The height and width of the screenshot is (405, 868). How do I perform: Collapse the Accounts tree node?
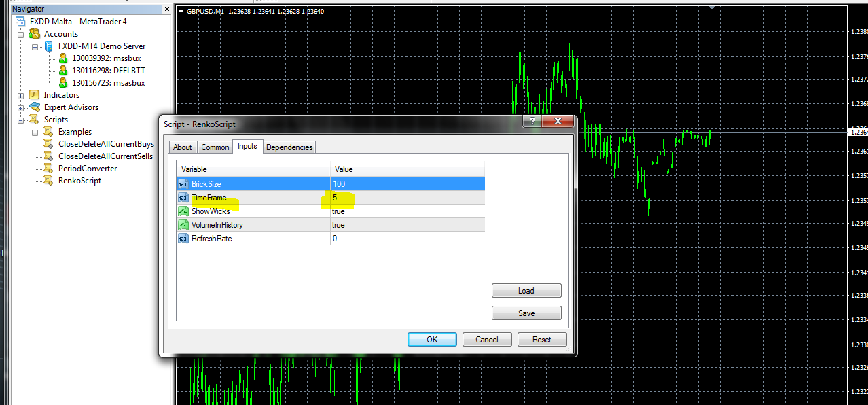(21, 34)
